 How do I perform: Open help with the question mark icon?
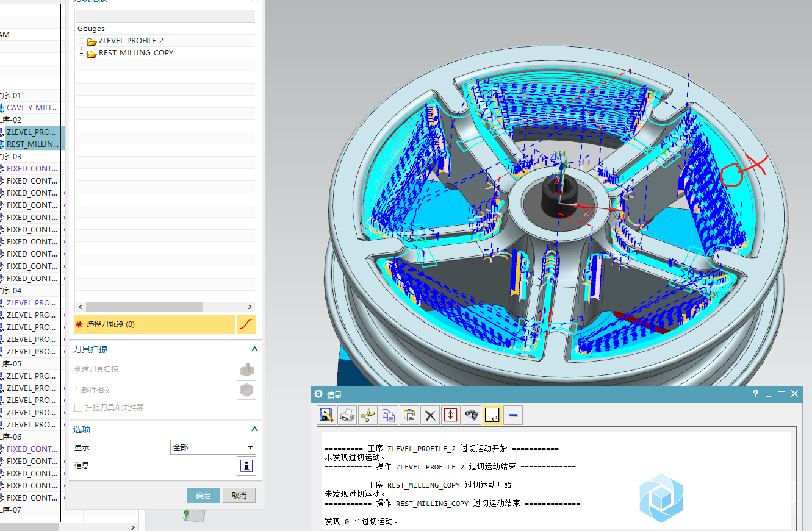coord(755,394)
